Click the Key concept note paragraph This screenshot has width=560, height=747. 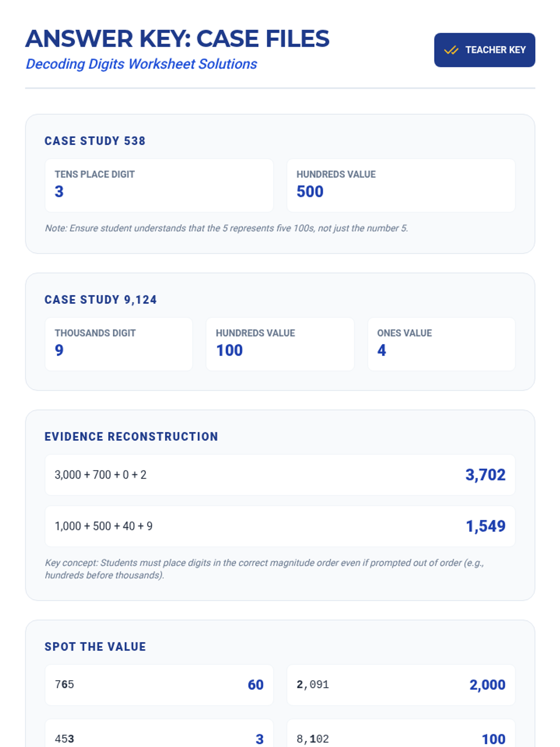point(264,569)
